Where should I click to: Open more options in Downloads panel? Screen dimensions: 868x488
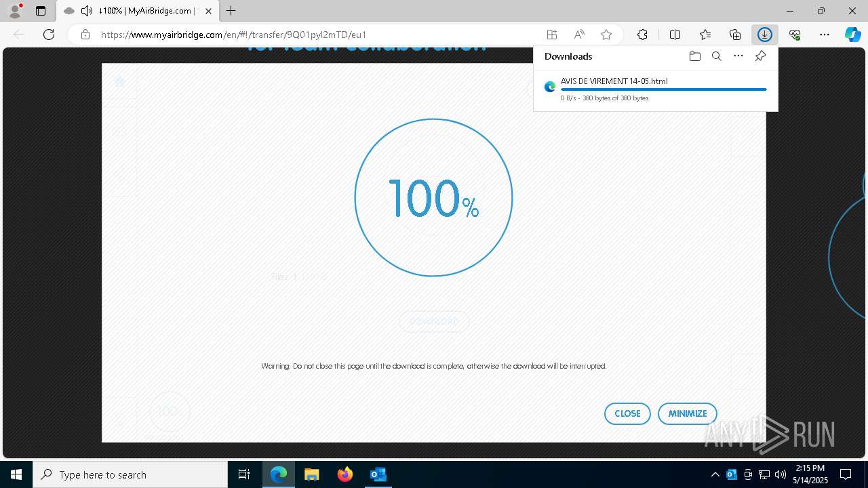pyautogui.click(x=738, y=56)
